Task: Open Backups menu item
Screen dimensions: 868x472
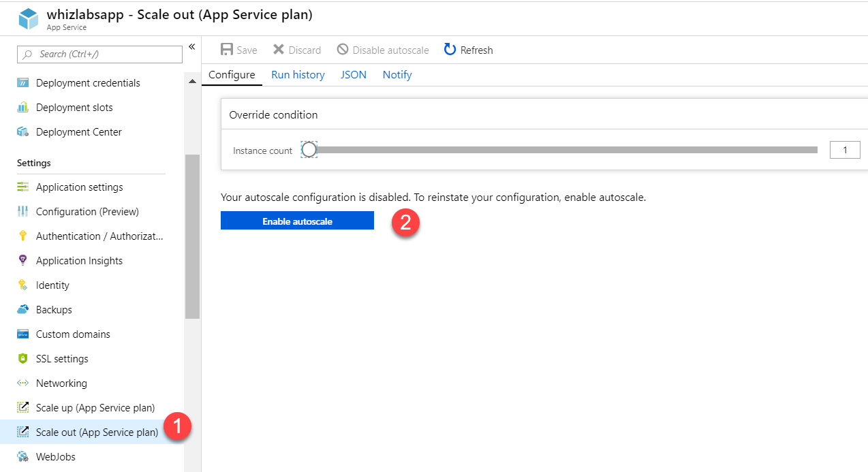Action: pyautogui.click(x=54, y=310)
